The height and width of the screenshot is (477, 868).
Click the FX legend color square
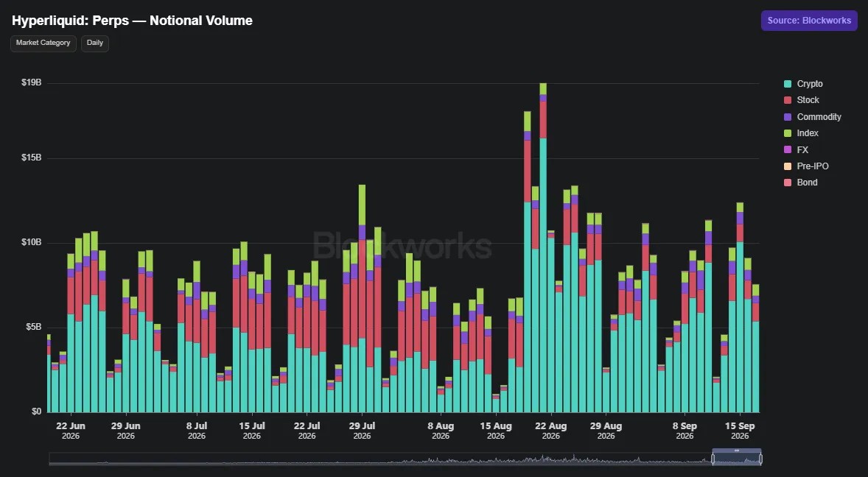pyautogui.click(x=788, y=149)
